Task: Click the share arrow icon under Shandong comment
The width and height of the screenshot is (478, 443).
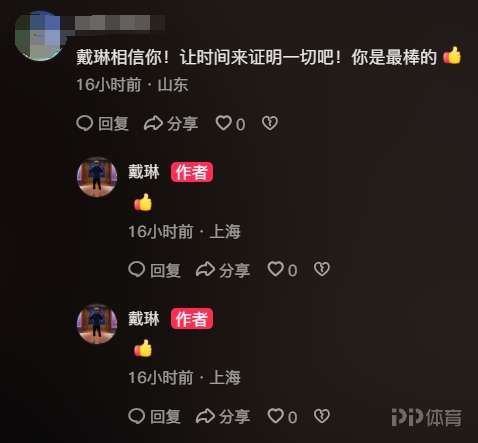Action: point(153,123)
